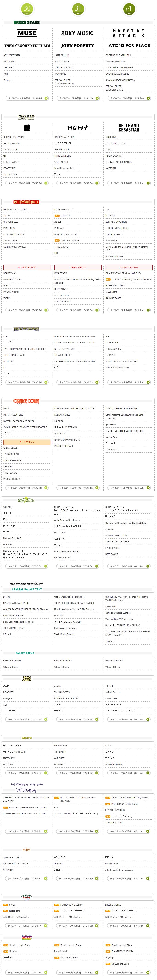This screenshot has height=980, width=157.
Task: Open White Stage timetable details 8/1 Sun
Action: coord(129,183)
